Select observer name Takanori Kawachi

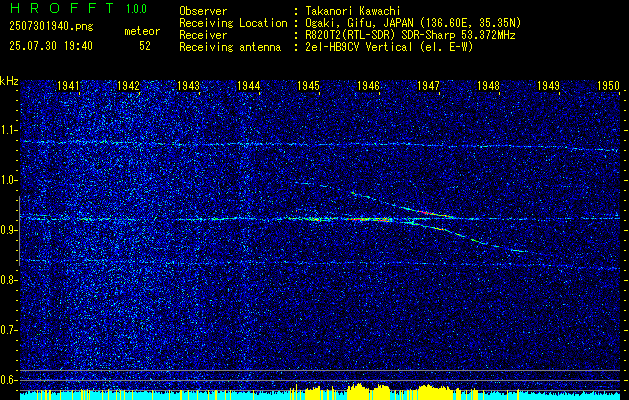(352, 11)
